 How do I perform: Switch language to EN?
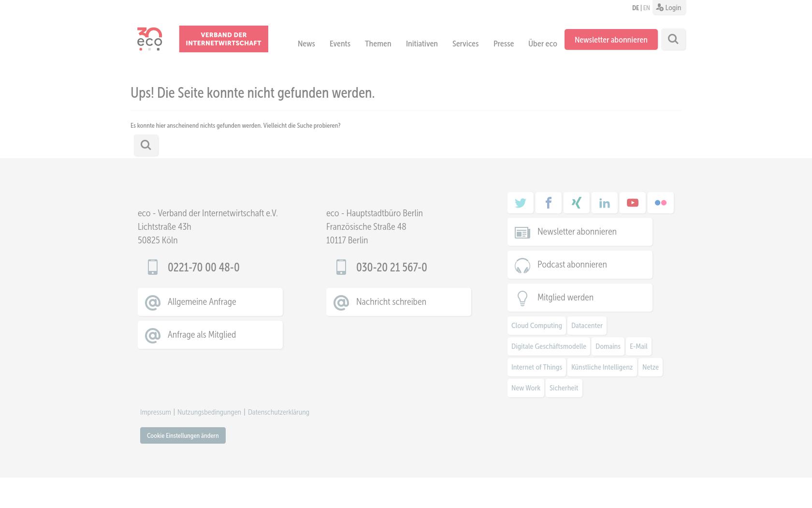click(646, 8)
